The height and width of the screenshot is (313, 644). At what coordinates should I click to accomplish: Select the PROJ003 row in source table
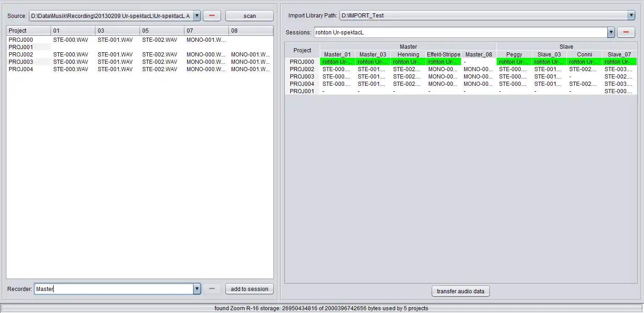[139, 62]
